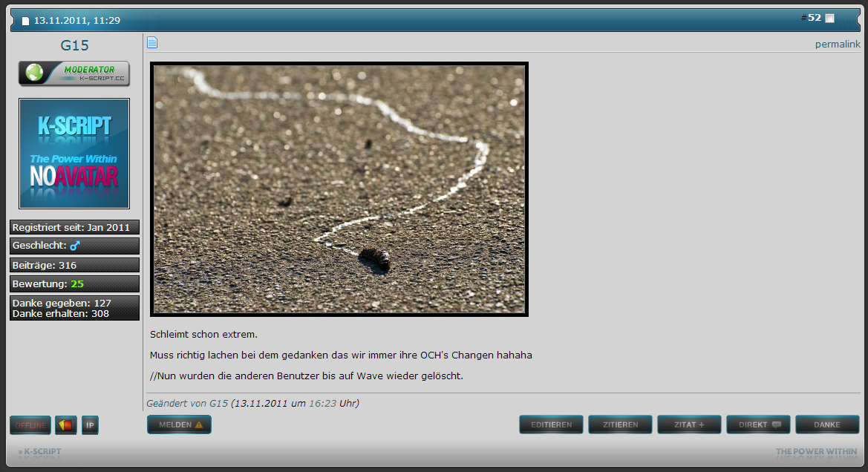Click the IP address button
Viewport: 868px width, 472px height.
click(90, 425)
